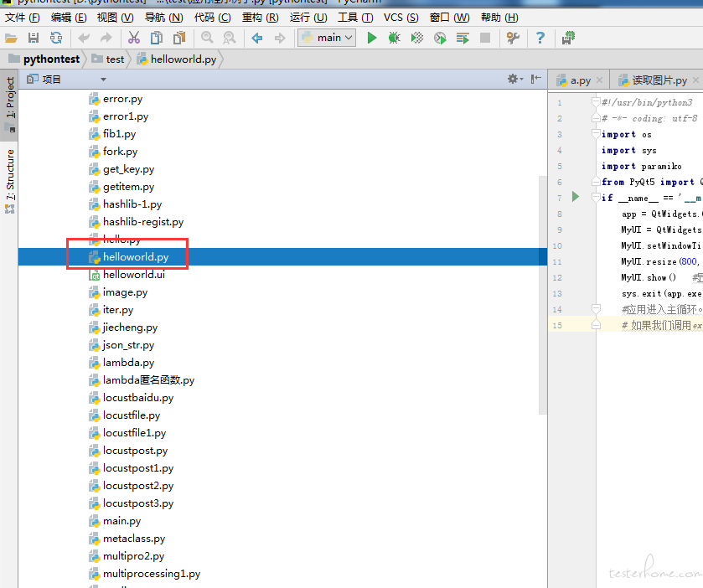Click the concurrency diagram run icon
Screen dimensions: 703x588
pyautogui.click(x=463, y=38)
